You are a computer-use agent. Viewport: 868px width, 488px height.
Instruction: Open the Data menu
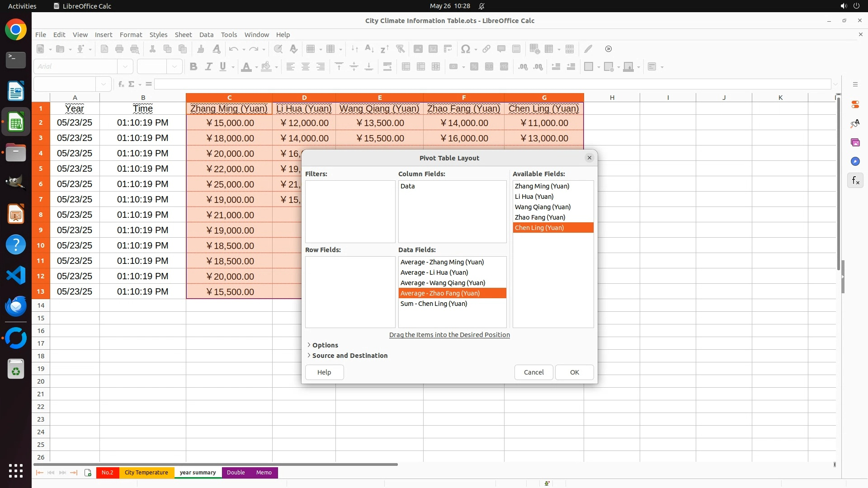click(x=206, y=35)
